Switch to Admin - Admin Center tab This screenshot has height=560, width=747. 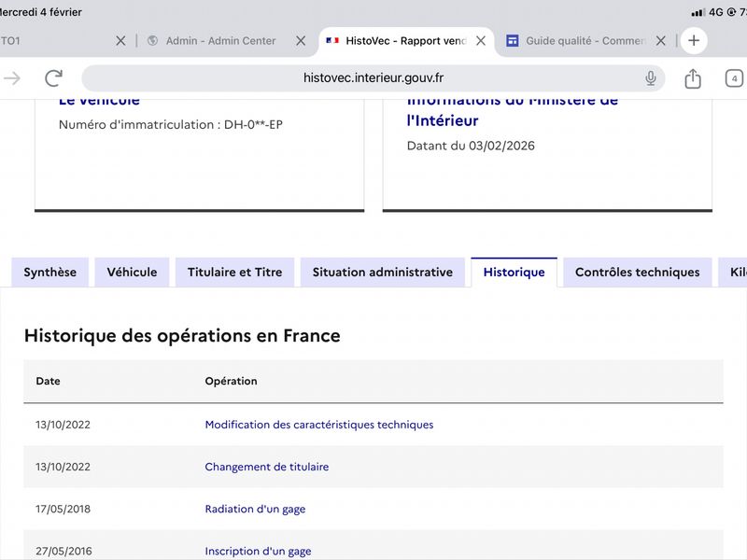click(220, 41)
